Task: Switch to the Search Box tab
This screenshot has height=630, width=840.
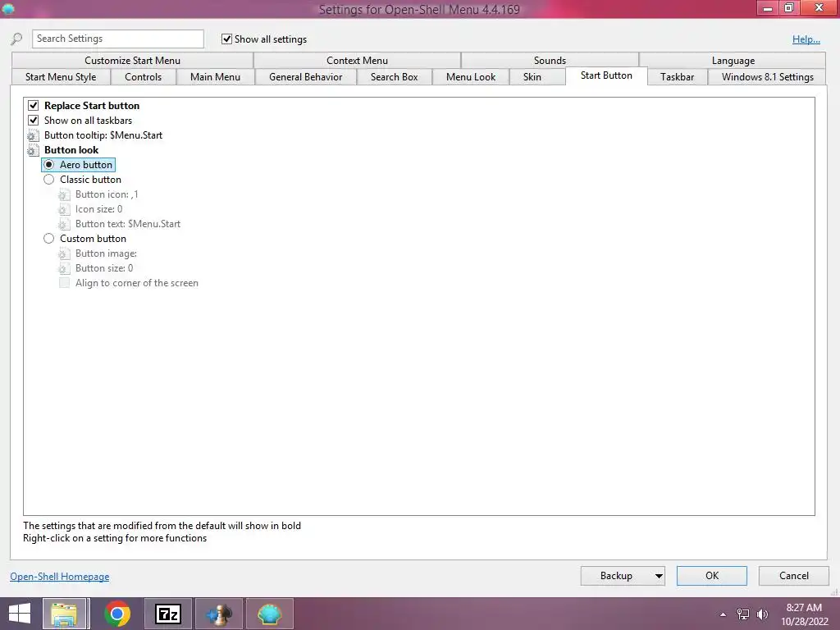Action: pyautogui.click(x=395, y=77)
